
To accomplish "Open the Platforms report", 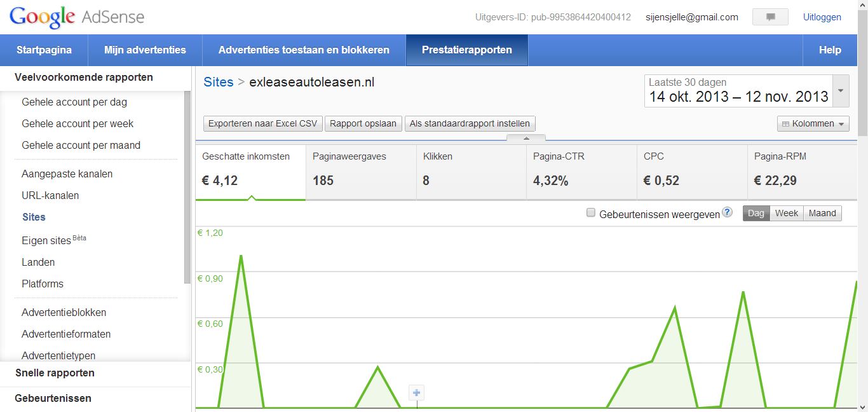I will point(43,284).
